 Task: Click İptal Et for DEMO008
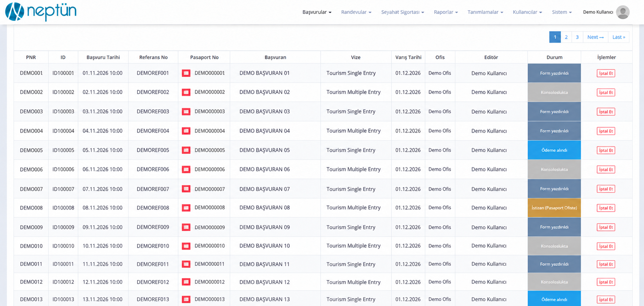pyautogui.click(x=606, y=208)
